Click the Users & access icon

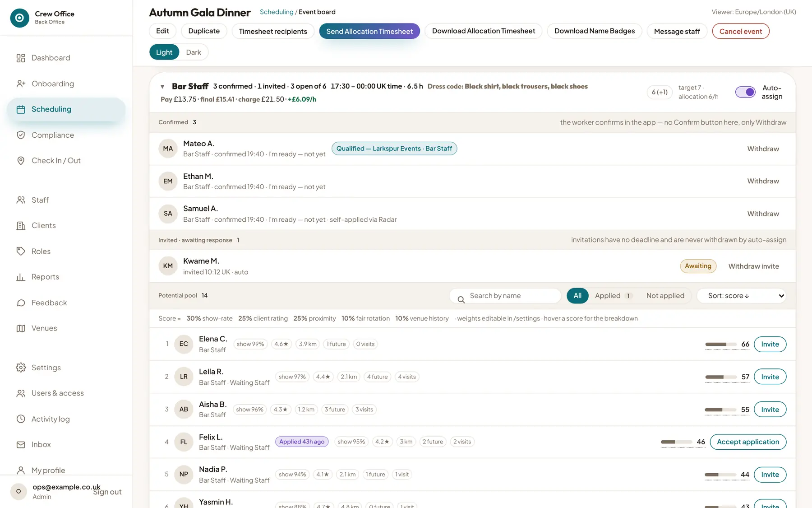pyautogui.click(x=21, y=393)
